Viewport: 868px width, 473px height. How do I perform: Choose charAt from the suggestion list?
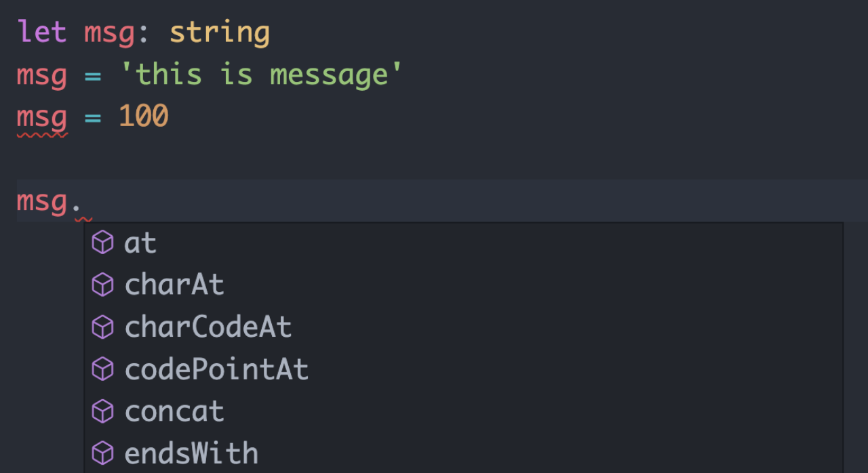pyautogui.click(x=174, y=285)
